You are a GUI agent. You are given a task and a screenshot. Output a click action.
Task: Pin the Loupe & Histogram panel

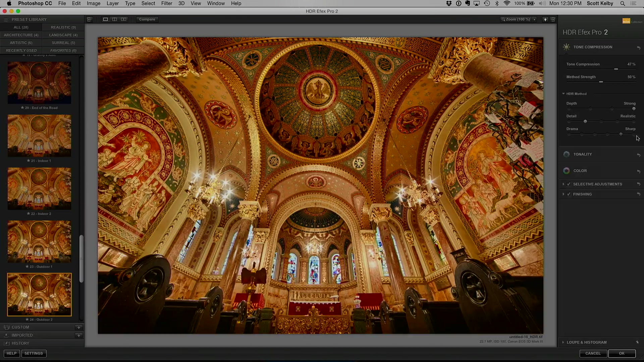click(637, 342)
